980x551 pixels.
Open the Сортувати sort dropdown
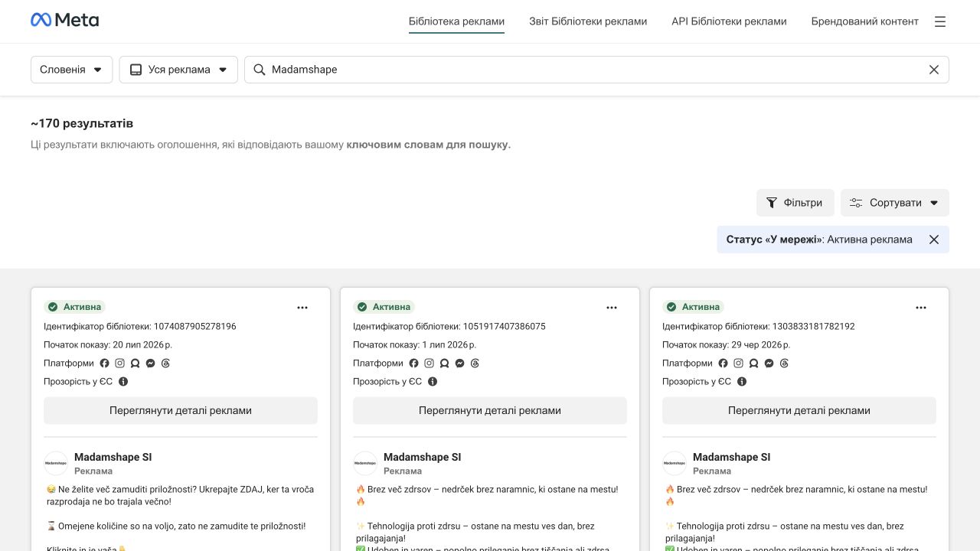coord(895,203)
